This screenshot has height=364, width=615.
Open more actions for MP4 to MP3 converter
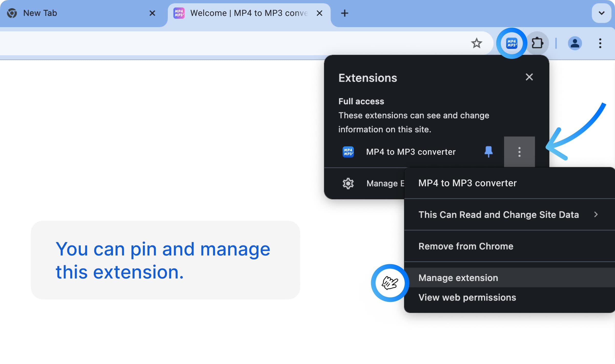(x=519, y=152)
